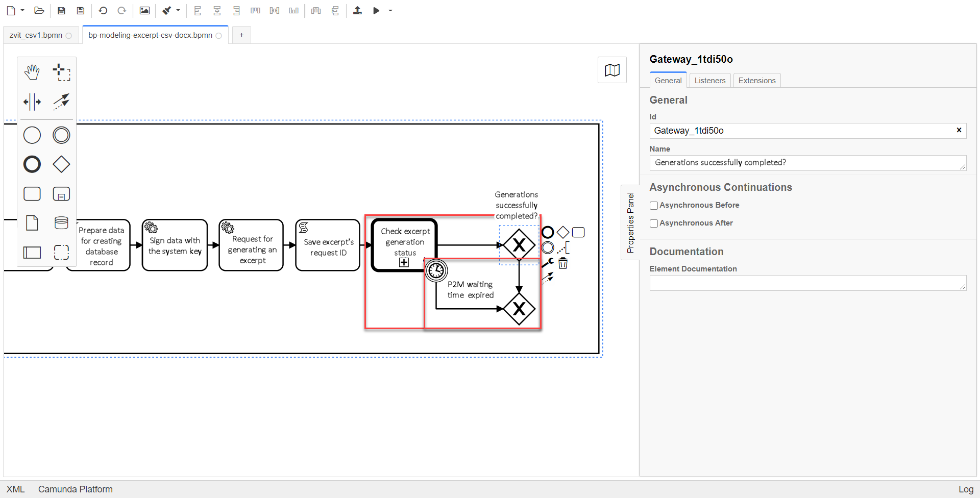Image resolution: width=980 pixels, height=498 pixels.
Task: Align elements top
Action: [255, 10]
